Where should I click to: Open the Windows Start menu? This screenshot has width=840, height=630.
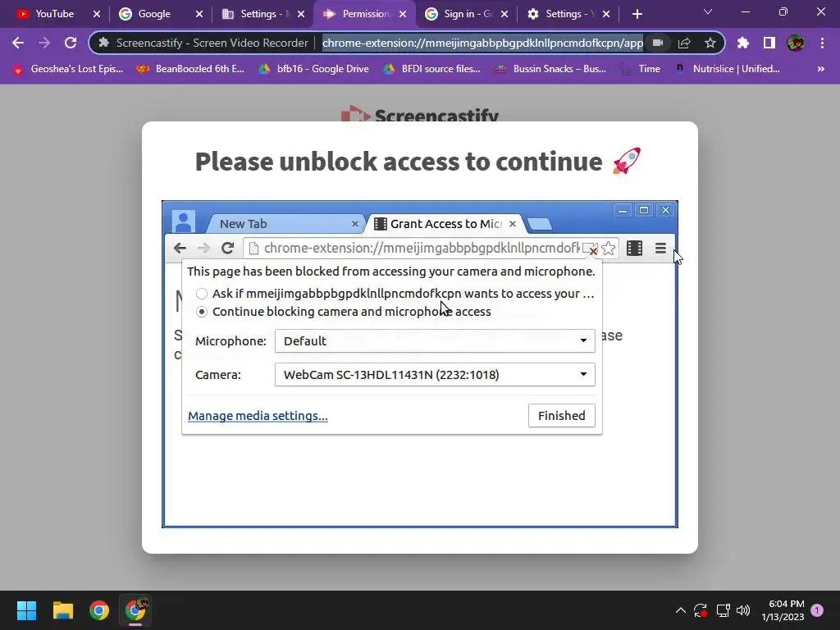(26, 610)
